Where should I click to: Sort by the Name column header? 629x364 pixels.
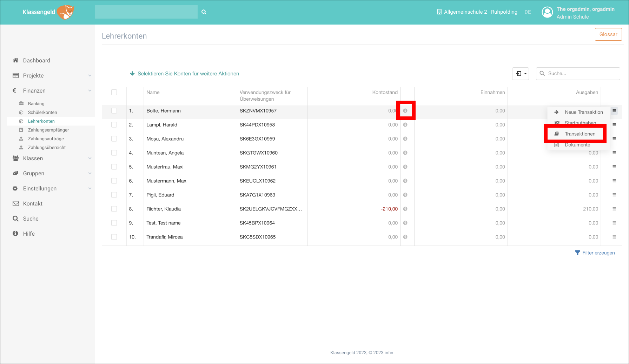153,92
